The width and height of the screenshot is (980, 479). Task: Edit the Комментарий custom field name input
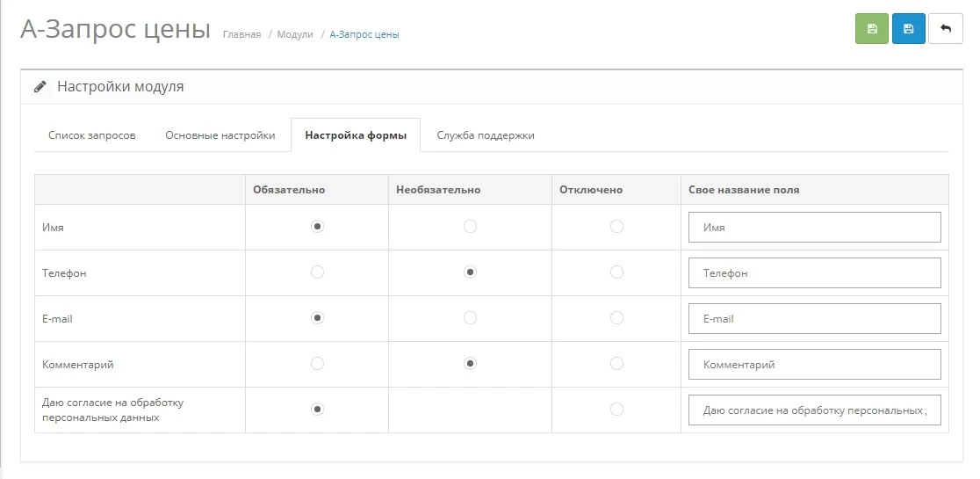point(814,364)
